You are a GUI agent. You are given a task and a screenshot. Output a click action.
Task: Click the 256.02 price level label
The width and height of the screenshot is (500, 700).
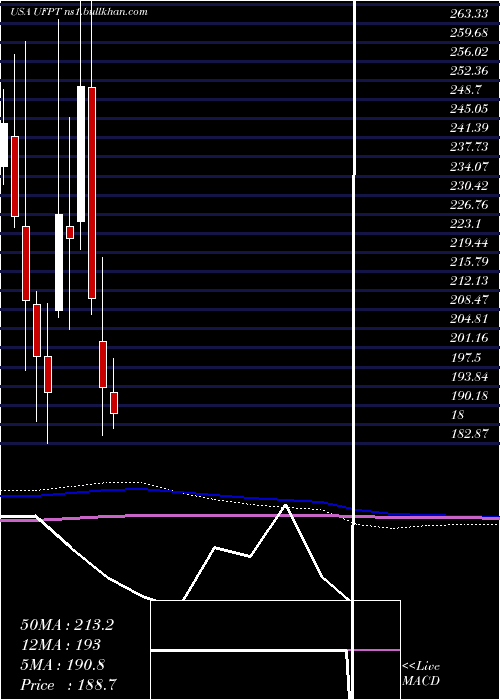click(469, 52)
